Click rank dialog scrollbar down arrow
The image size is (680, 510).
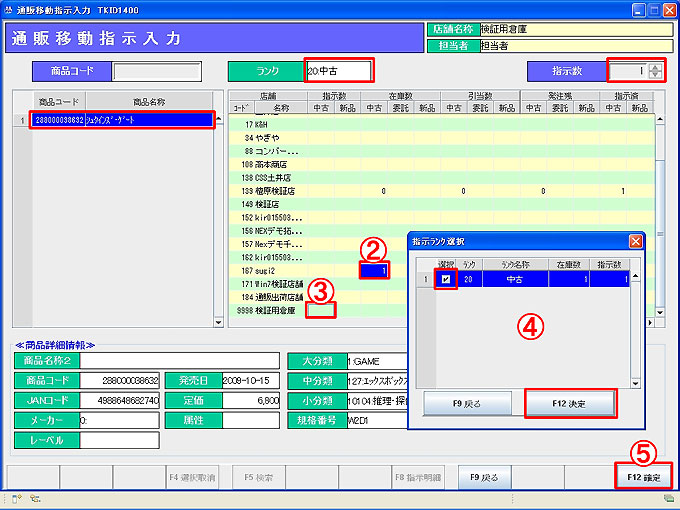(635, 383)
